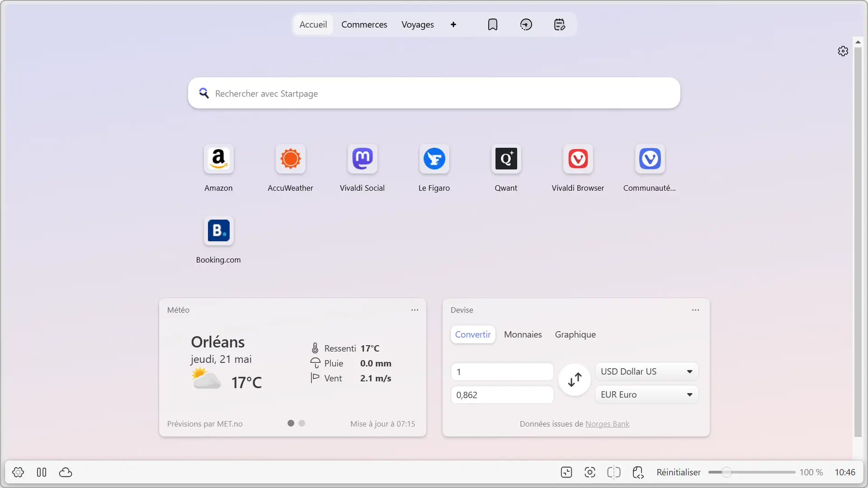Select the Convertir tab
Screen dimensions: 868x488
pos(473,334)
